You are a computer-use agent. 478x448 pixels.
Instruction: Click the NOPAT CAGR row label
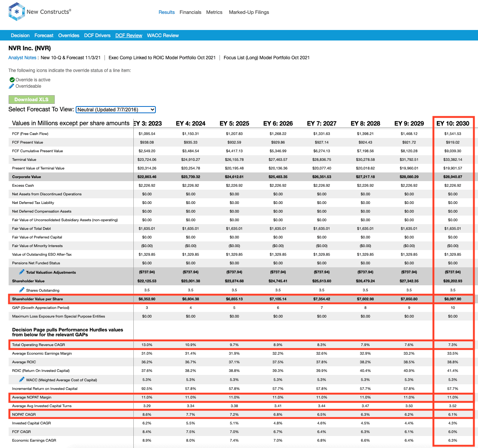pos(24,415)
